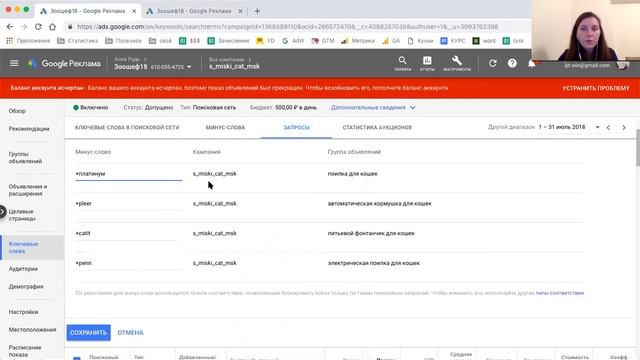Open the user account avatar
640x360 pixels.
click(622, 65)
